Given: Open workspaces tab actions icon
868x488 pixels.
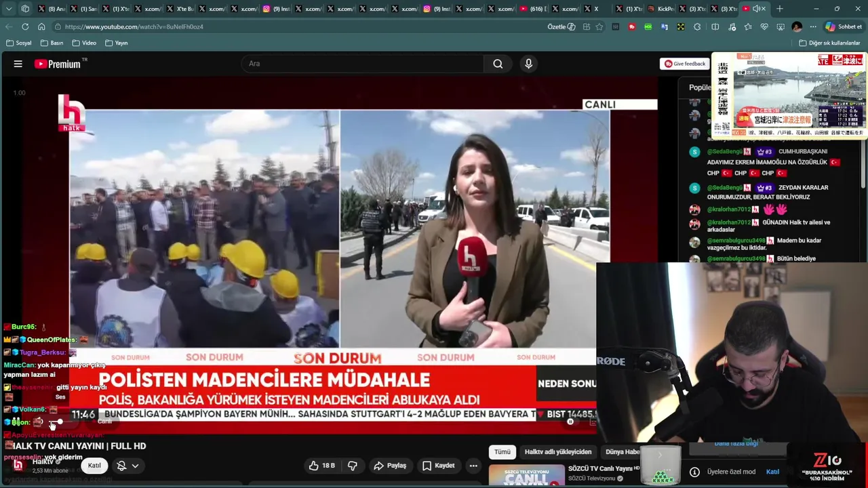Looking at the screenshot, I should pyautogui.click(x=25, y=9).
